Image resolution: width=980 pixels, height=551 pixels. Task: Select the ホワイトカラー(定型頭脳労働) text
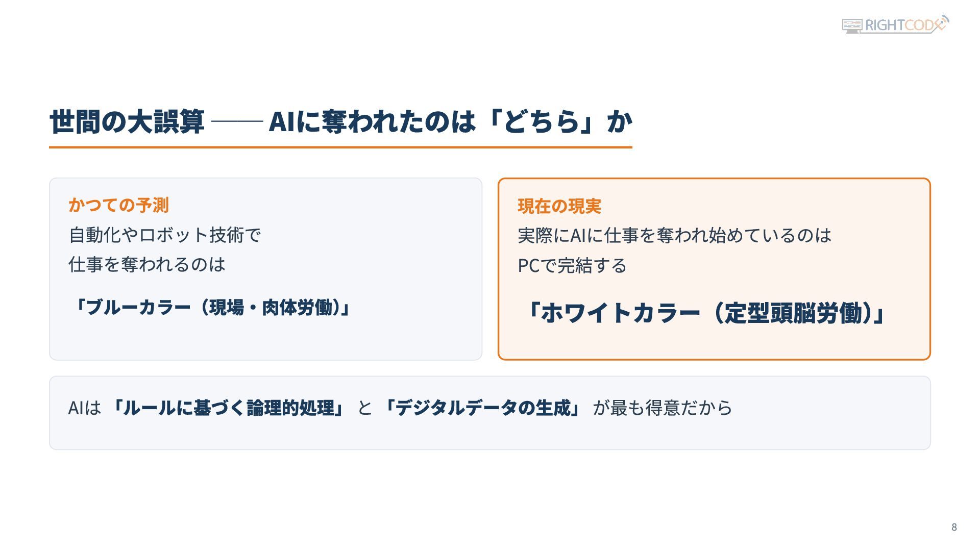click(704, 313)
